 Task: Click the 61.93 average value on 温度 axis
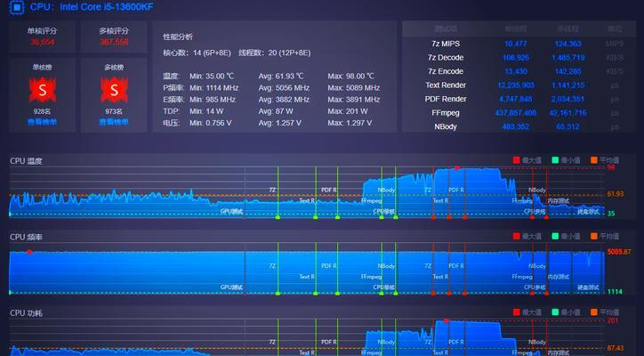616,194
